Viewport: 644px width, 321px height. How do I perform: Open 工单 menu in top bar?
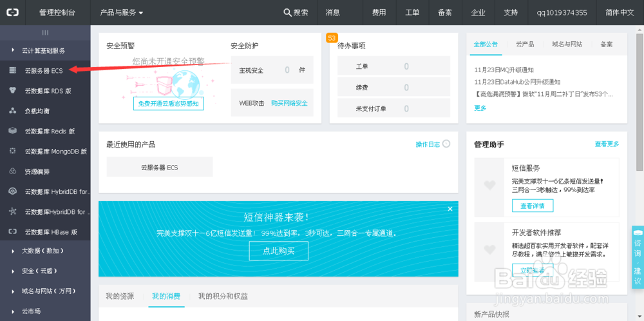[412, 13]
